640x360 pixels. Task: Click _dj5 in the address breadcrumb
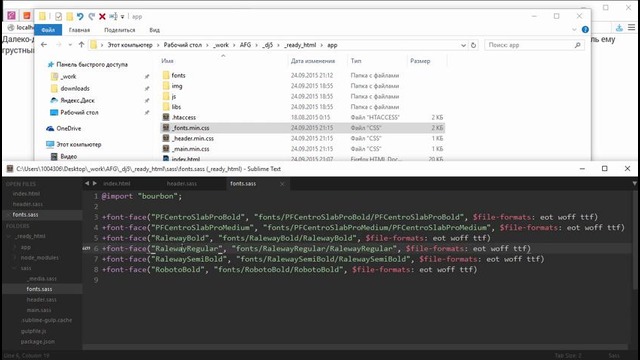click(267, 45)
